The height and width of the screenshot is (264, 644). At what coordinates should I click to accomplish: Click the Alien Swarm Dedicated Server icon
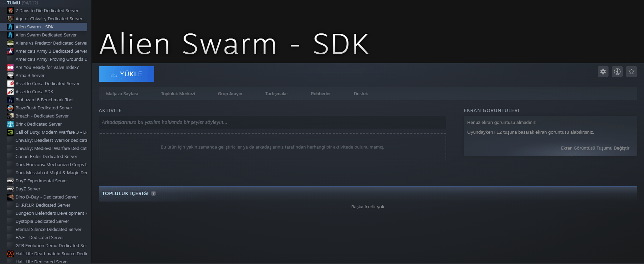click(x=10, y=35)
